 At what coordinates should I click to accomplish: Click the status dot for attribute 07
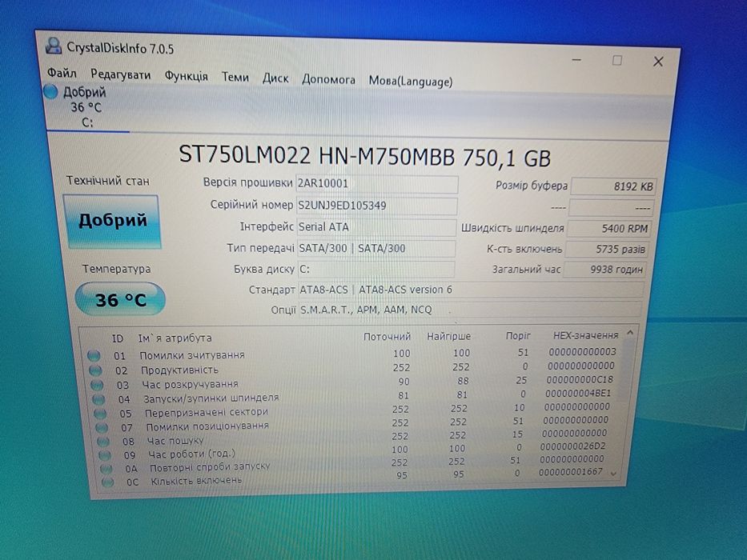[102, 427]
